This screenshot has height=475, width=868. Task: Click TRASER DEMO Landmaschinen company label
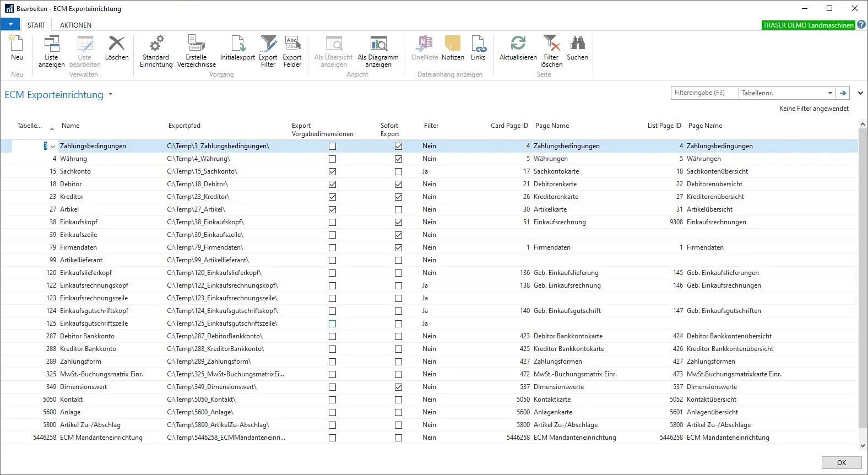(808, 25)
